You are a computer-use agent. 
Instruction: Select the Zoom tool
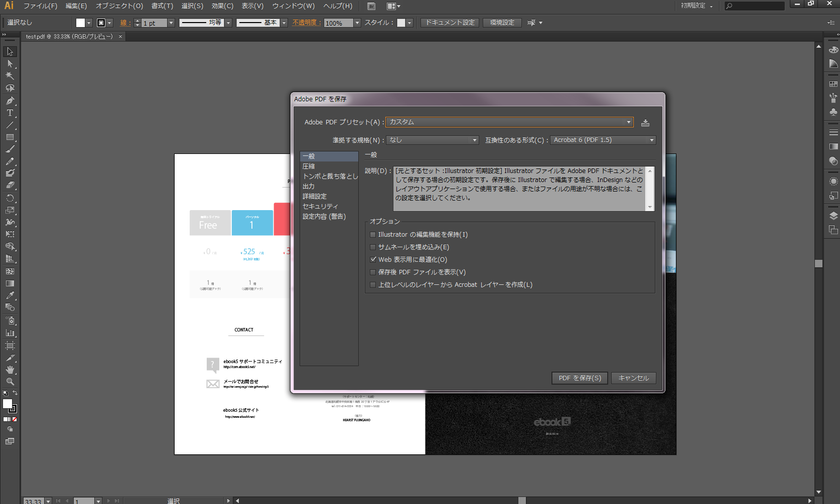10,382
